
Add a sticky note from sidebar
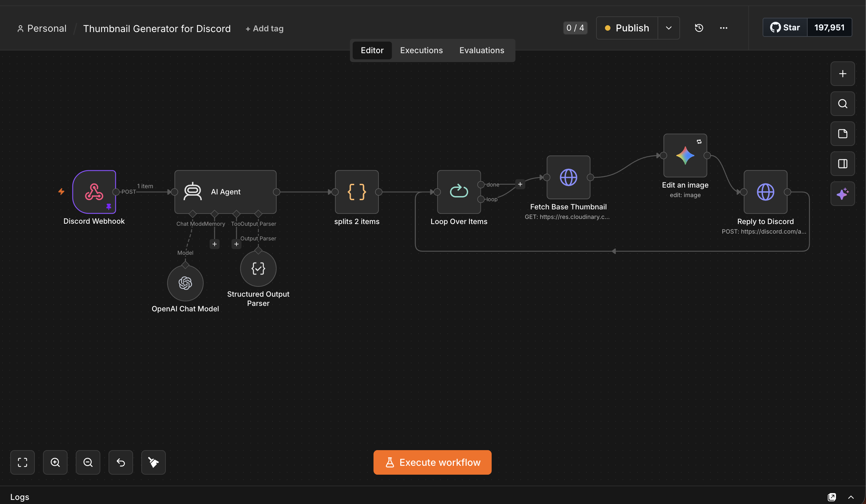[x=842, y=134]
